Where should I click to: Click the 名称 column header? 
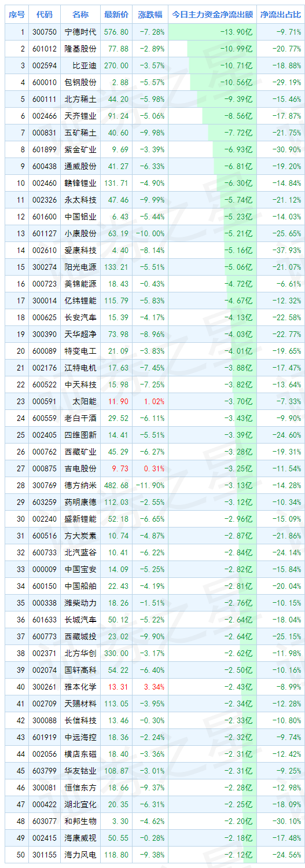click(x=80, y=14)
